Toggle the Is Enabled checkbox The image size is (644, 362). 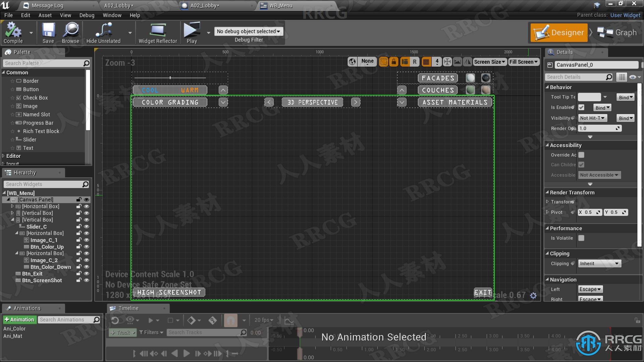pos(581,107)
